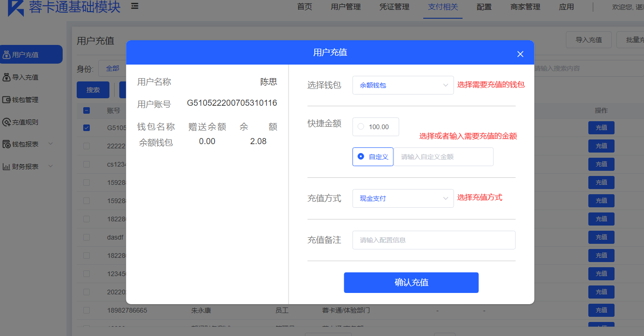Image resolution: width=644 pixels, height=336 pixels.
Task: Click the 财务报表 chart icon
Action: pos(7,167)
